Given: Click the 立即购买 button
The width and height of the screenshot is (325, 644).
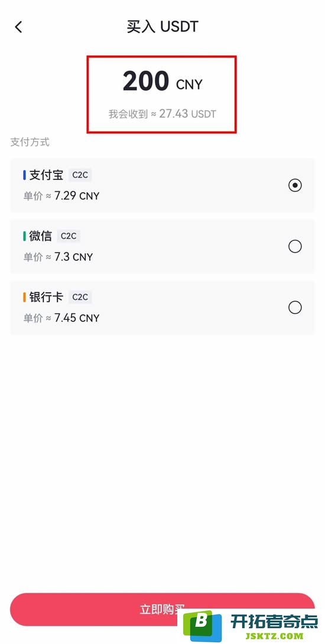Looking at the screenshot, I should coord(162,609).
